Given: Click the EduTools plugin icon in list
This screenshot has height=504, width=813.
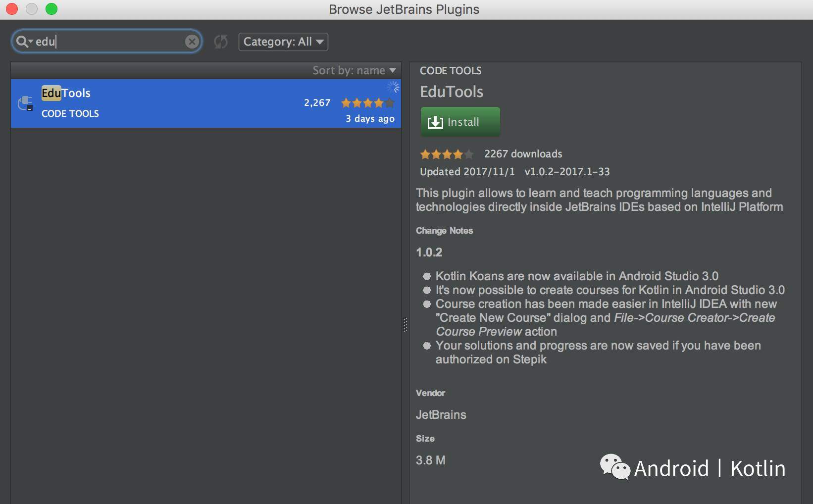Looking at the screenshot, I should click(x=25, y=103).
